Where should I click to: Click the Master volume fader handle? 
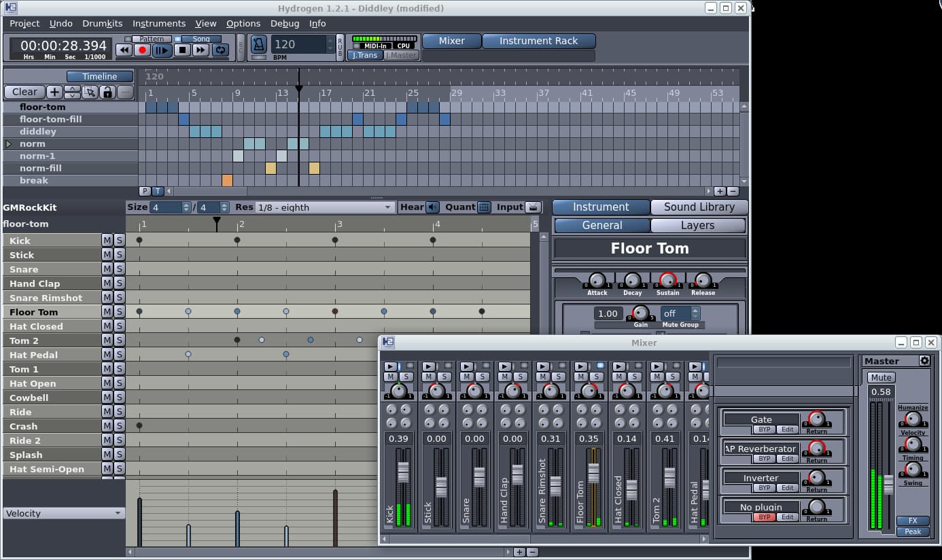click(x=888, y=485)
